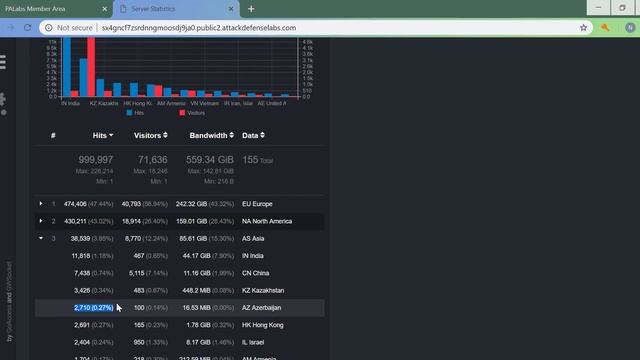Open the hamburger menu in the sidebar
640x360 pixels.
point(3,62)
